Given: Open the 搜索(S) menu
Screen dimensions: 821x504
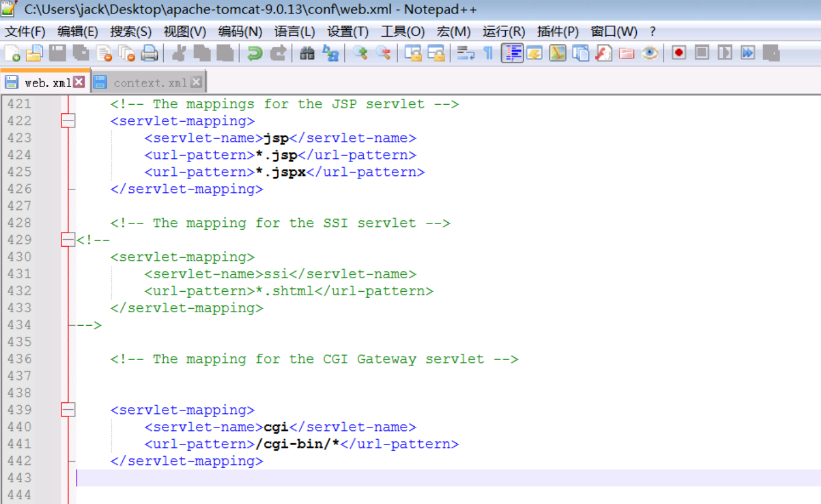Looking at the screenshot, I should [x=130, y=32].
